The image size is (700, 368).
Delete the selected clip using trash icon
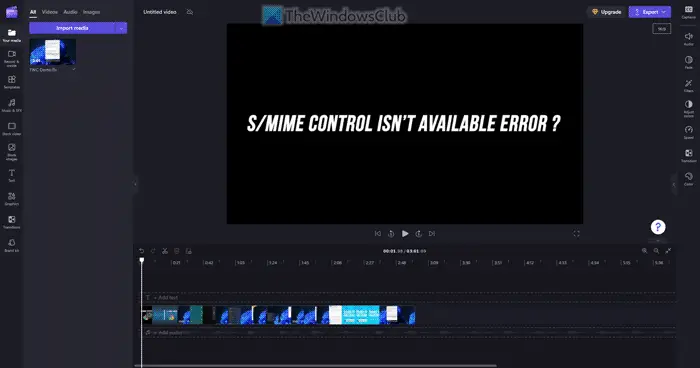pos(177,251)
